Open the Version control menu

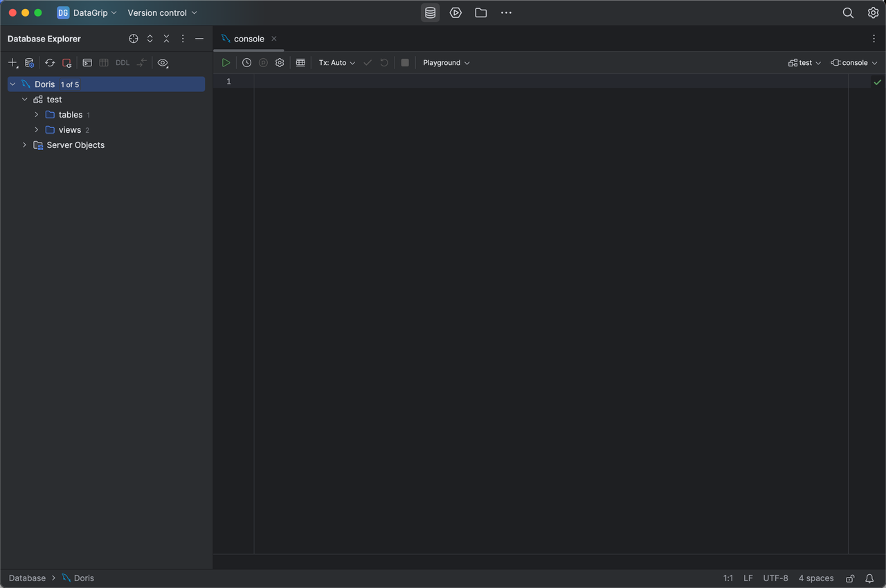point(162,13)
